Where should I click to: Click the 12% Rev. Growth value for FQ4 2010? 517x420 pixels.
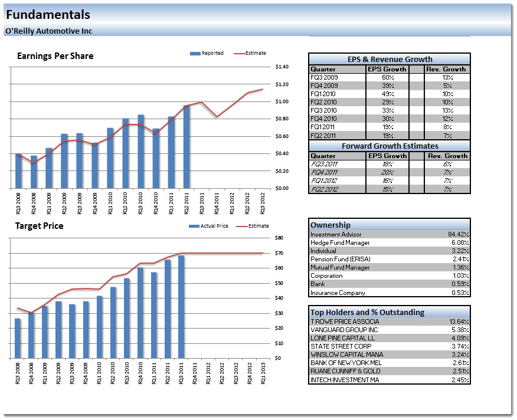(447, 119)
